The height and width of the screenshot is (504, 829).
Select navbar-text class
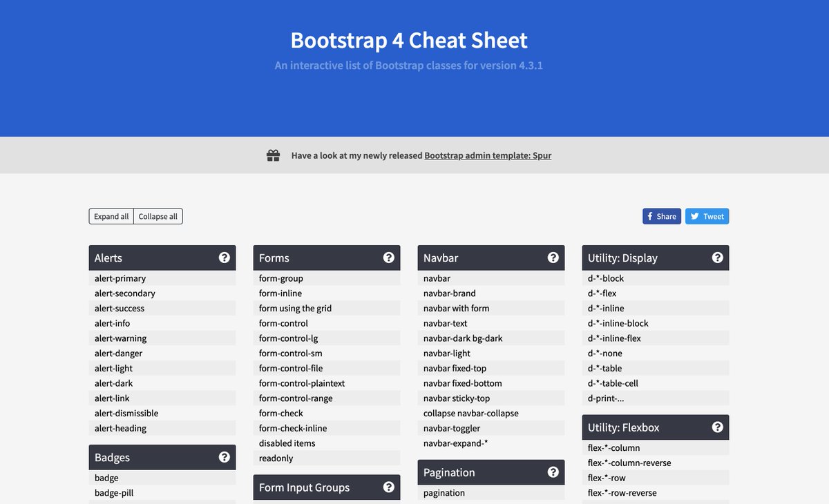491,323
